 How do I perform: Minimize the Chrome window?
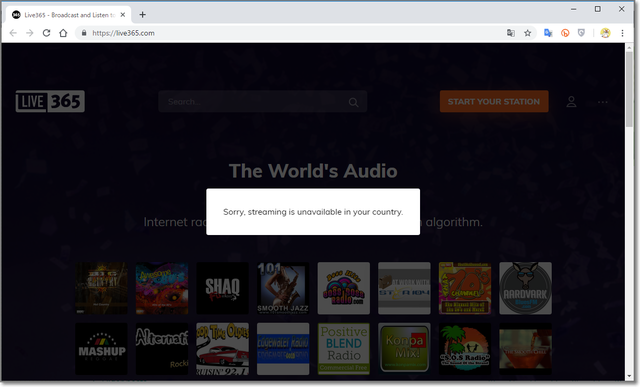tap(573, 9)
